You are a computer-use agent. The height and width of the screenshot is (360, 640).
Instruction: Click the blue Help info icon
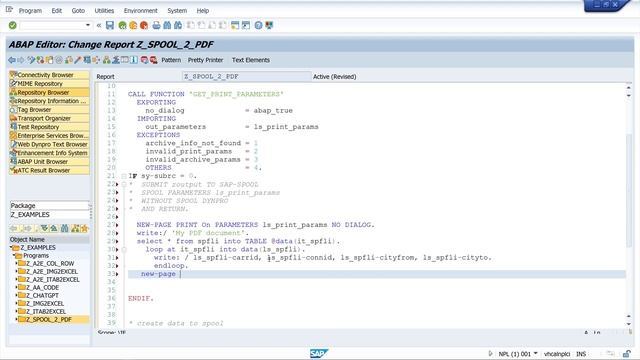pos(134,60)
